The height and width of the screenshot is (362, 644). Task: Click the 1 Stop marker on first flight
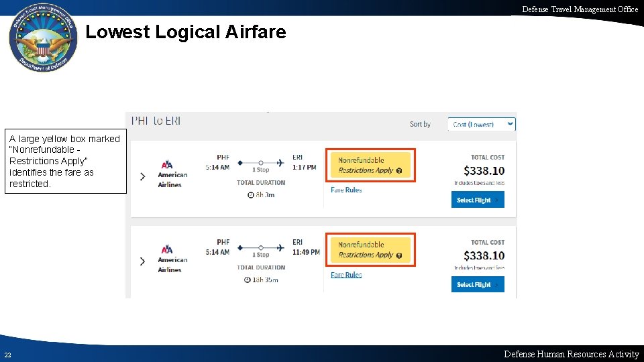click(261, 162)
